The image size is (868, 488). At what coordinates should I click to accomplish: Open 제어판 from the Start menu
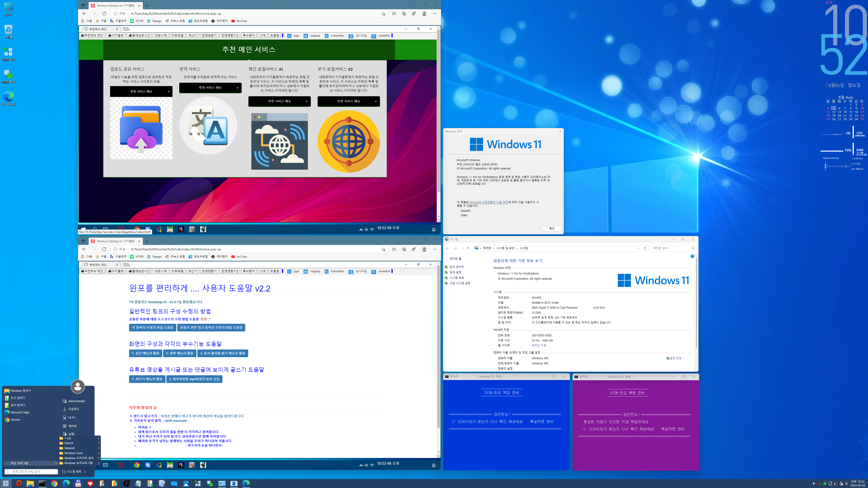(69, 426)
